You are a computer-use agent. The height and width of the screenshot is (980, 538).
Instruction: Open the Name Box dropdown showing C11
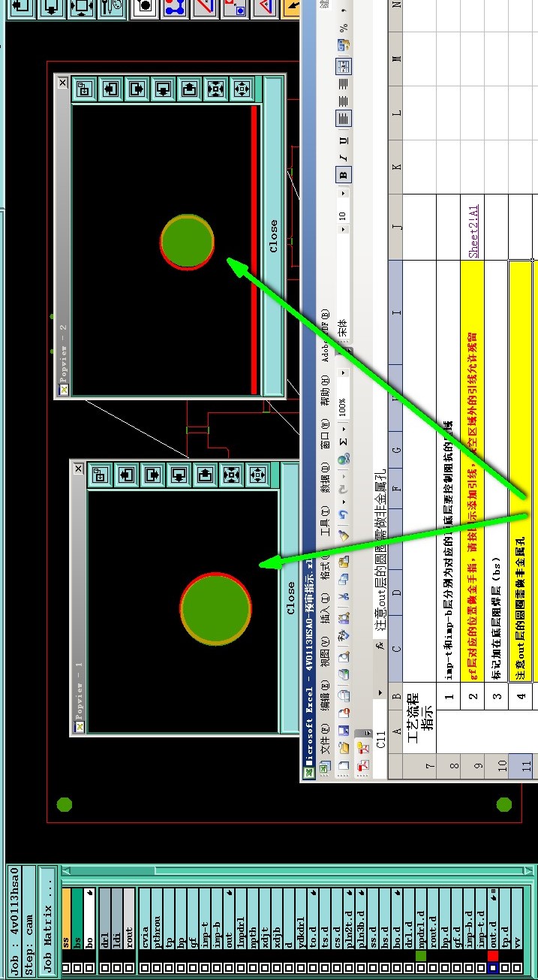coord(380,692)
